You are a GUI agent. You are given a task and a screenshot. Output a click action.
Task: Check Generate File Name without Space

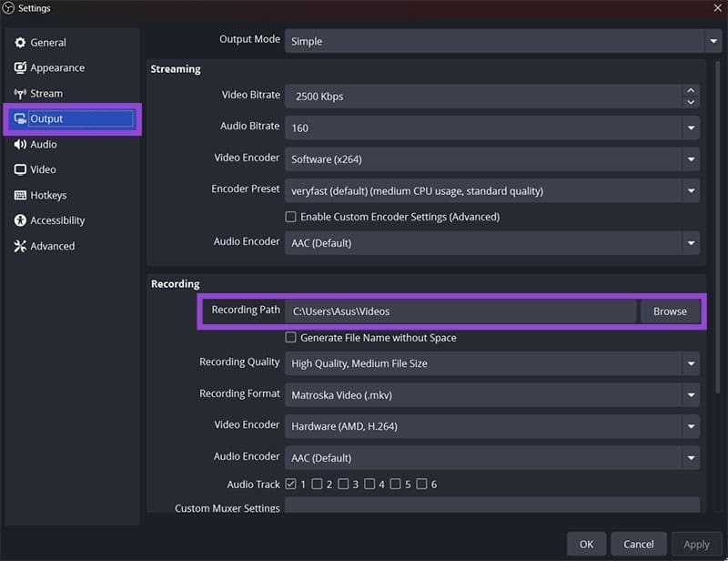[290, 337]
